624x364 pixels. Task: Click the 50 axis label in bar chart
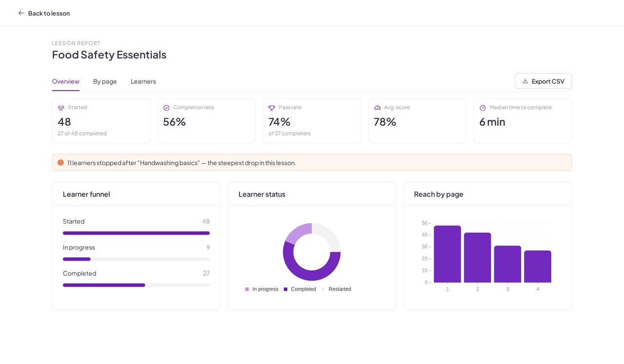(425, 223)
